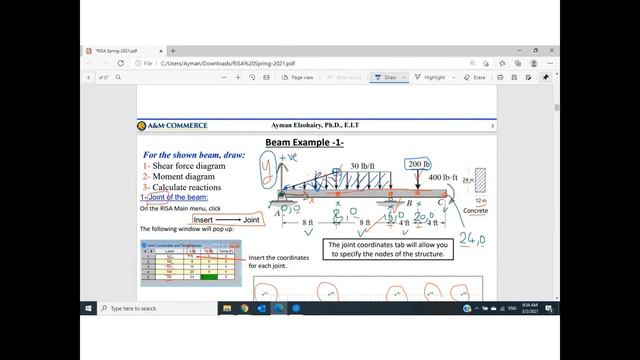Expand the Draw tool options dropdown
Viewport: 640px width, 360px height.
point(404,77)
